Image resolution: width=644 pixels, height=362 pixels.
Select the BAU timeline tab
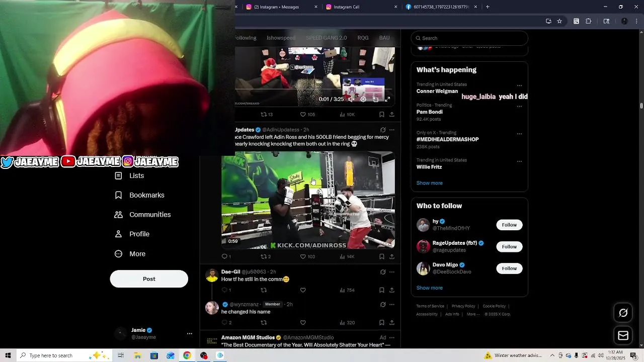point(384,38)
